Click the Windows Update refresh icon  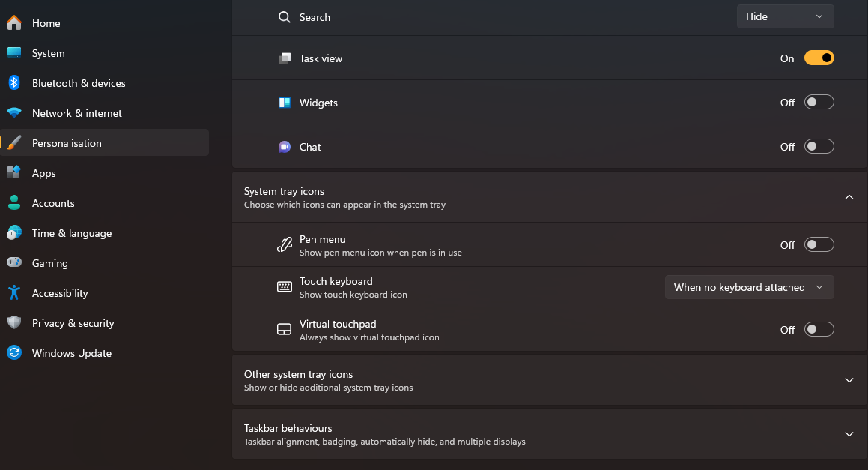pyautogui.click(x=13, y=352)
